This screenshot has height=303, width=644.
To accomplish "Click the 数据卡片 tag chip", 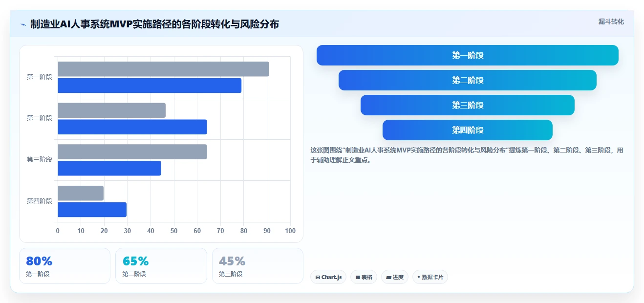I will (430, 277).
